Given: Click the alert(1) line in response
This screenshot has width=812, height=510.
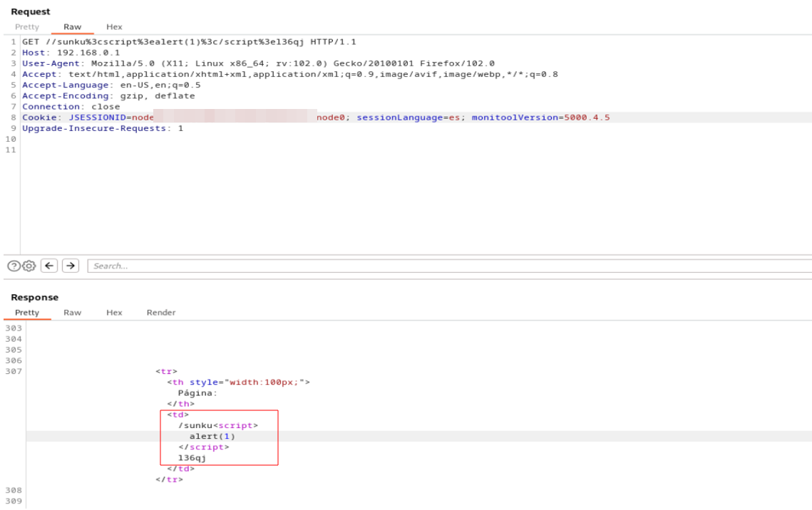Looking at the screenshot, I should pyautogui.click(x=212, y=437).
